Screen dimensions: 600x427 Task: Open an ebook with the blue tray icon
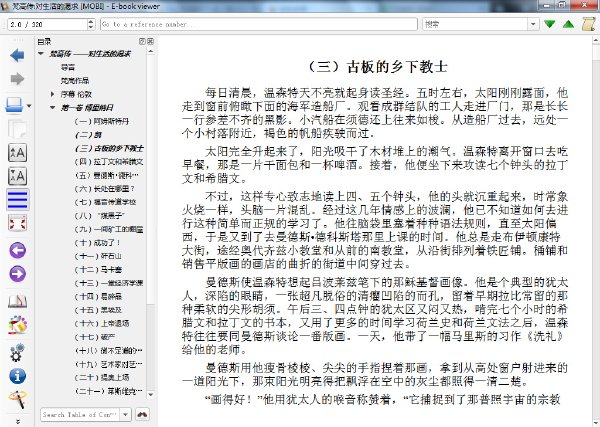coord(15,105)
